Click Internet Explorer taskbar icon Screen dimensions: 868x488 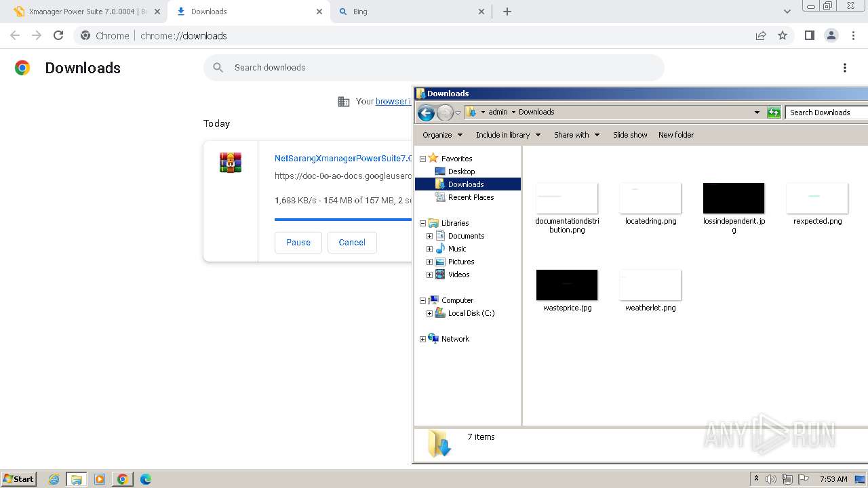pos(54,479)
